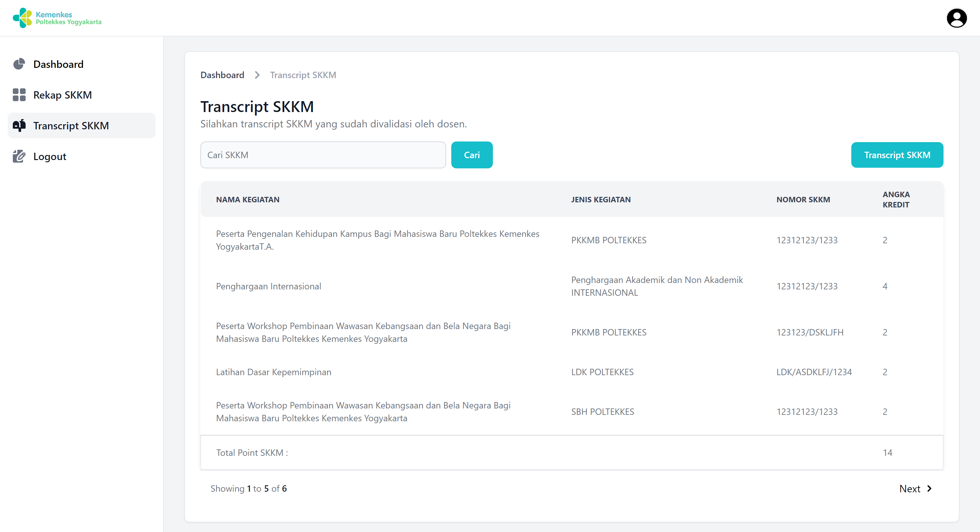
Task: Click the Transcript SKKM mailbox icon
Action: coord(19,125)
